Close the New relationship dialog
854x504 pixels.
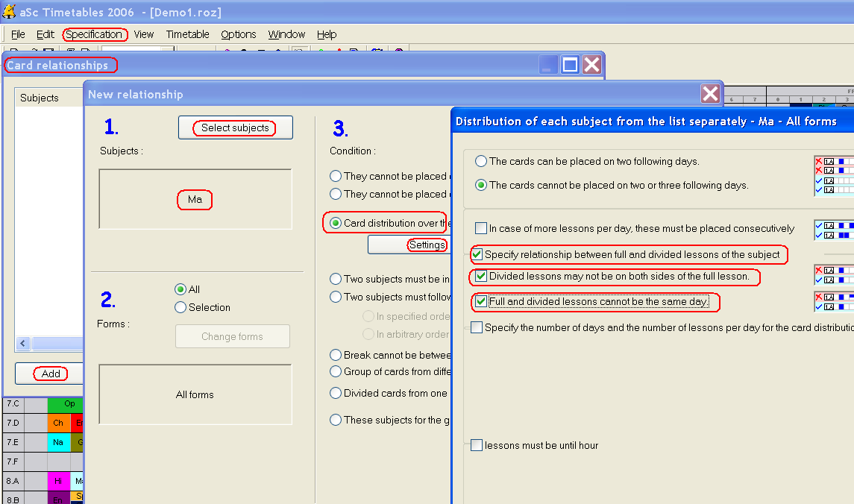coord(710,93)
